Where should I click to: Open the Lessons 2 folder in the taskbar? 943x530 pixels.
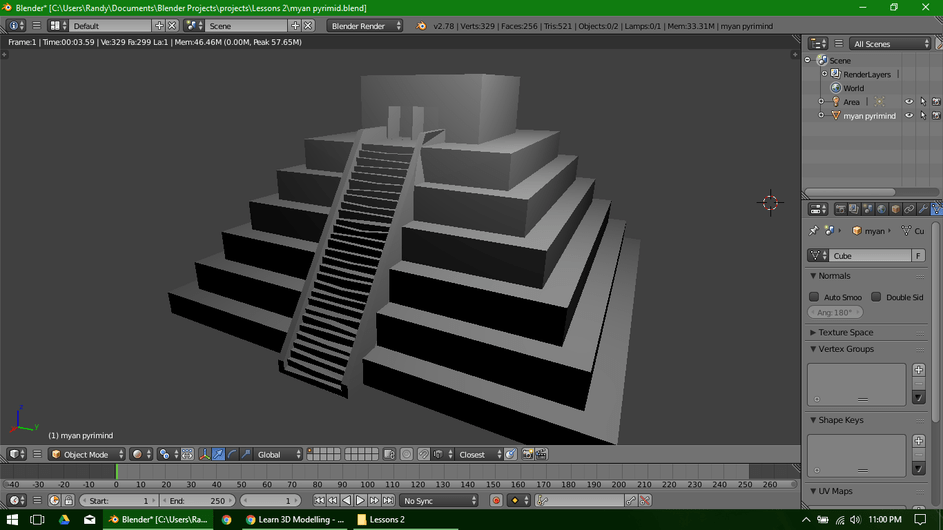pos(381,519)
